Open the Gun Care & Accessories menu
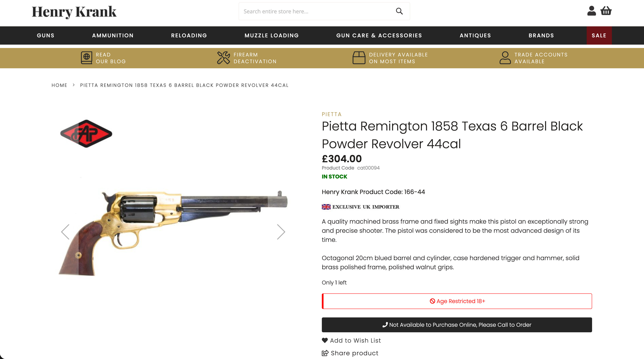 (x=379, y=35)
